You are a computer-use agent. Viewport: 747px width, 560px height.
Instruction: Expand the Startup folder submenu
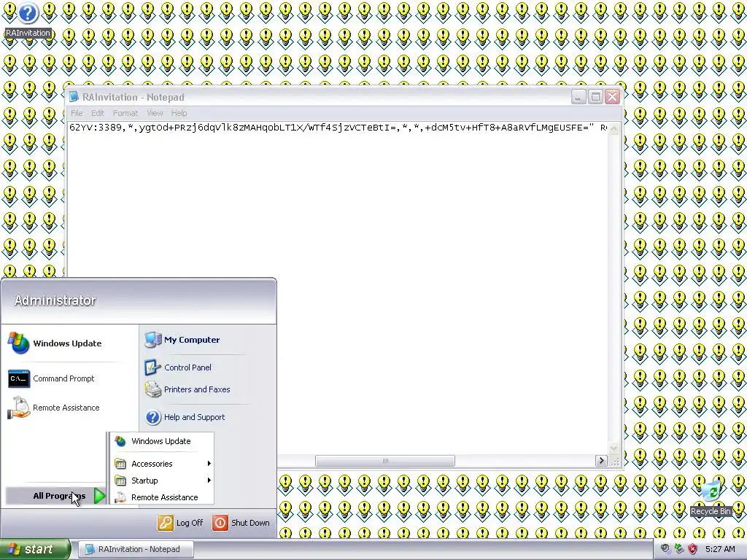click(x=162, y=481)
